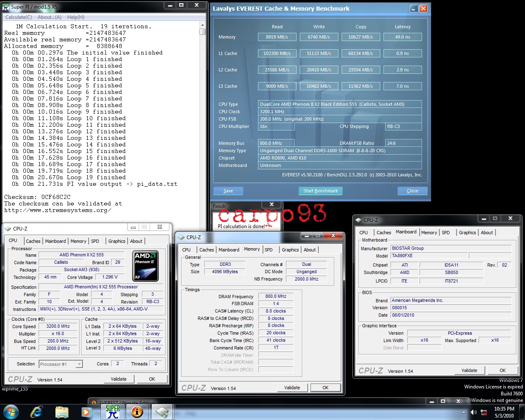
Task: Open Windows Explorer folder icon in taskbar
Action: (62, 412)
